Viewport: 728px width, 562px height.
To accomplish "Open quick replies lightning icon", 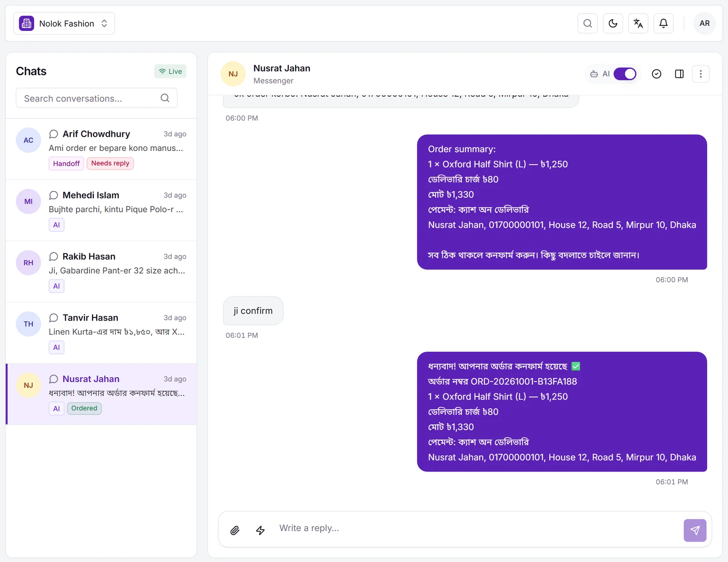I will coord(260,530).
